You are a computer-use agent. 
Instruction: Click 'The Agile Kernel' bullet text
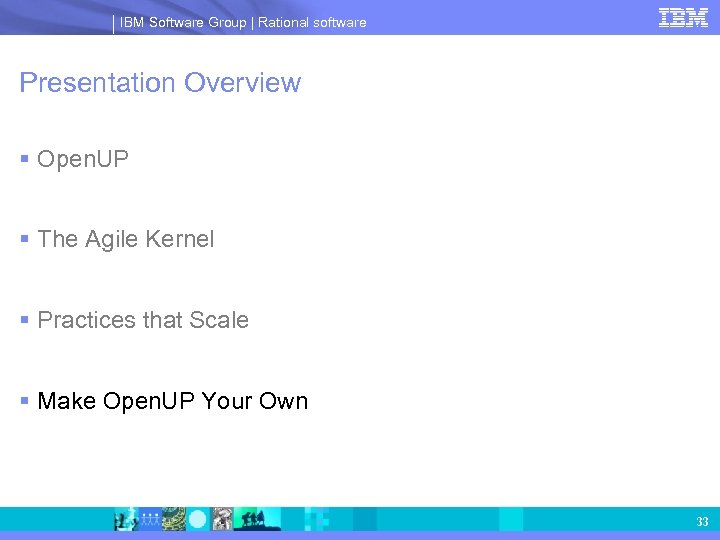point(126,239)
